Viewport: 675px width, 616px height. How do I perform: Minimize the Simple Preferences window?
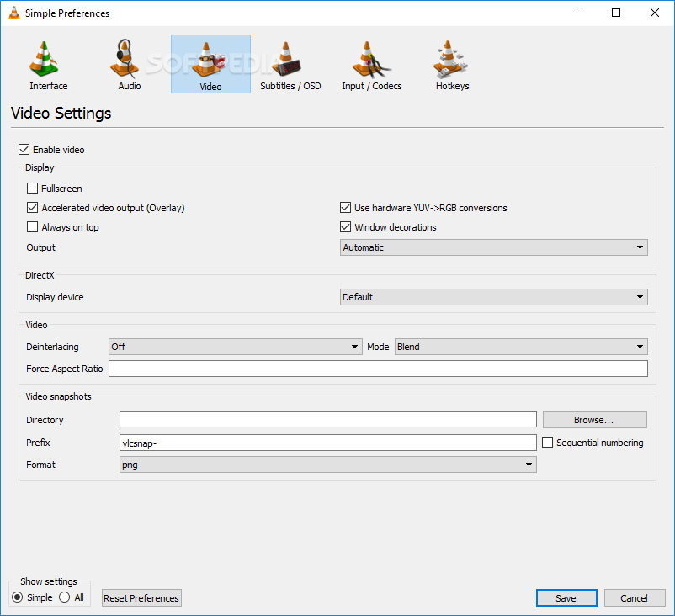(x=578, y=13)
